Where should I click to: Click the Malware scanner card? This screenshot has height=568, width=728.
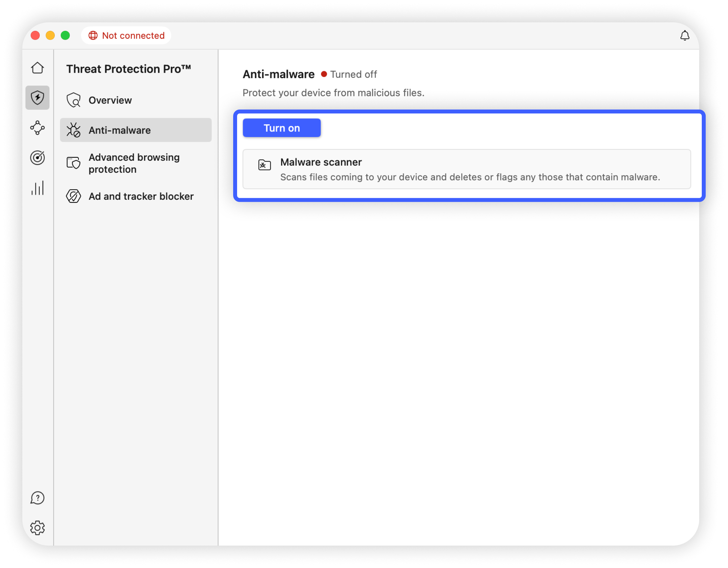point(467,169)
